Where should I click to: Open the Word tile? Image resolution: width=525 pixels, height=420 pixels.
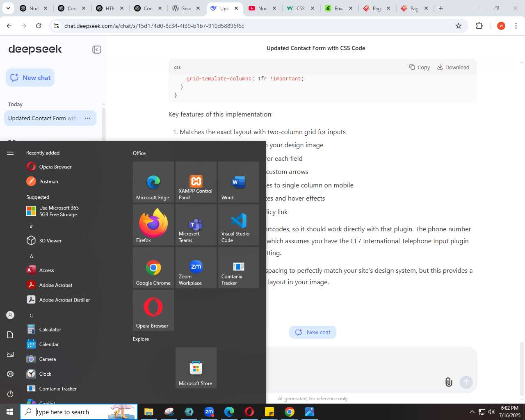239,182
